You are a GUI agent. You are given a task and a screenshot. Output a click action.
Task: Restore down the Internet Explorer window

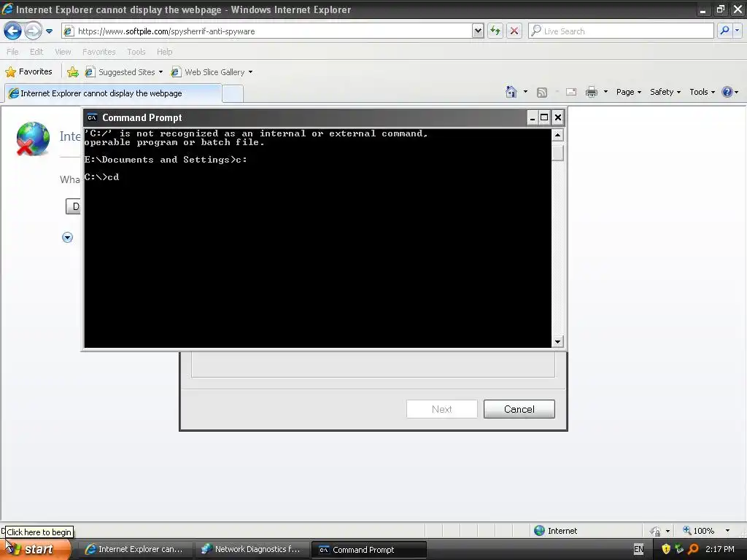click(x=720, y=9)
